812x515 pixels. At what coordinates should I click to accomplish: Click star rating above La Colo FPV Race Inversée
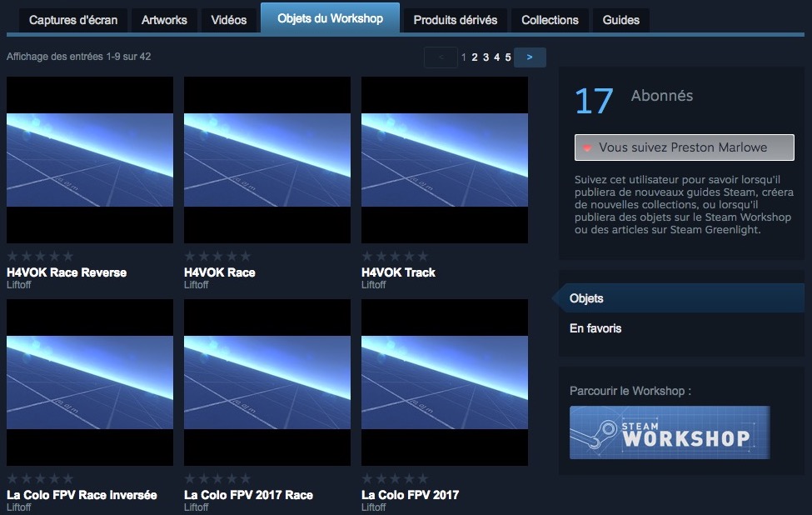coord(41,478)
